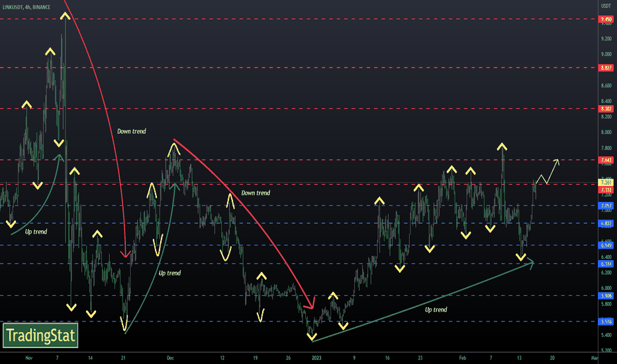Click the USDT currency label above the price axis

coord(606,6)
